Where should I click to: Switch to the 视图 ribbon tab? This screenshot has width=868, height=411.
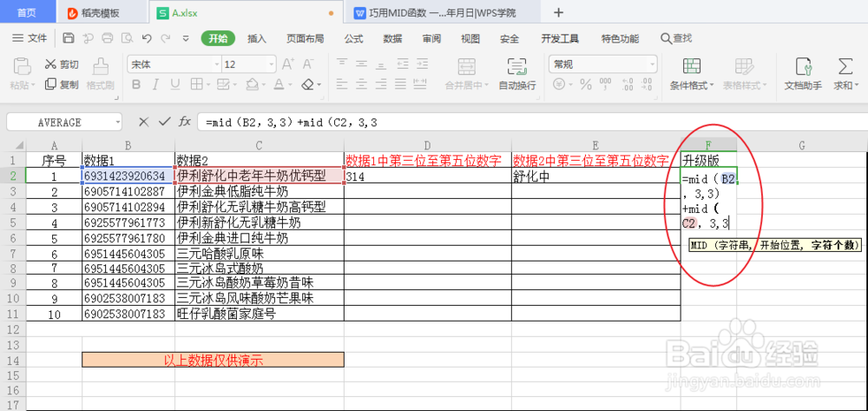[470, 39]
